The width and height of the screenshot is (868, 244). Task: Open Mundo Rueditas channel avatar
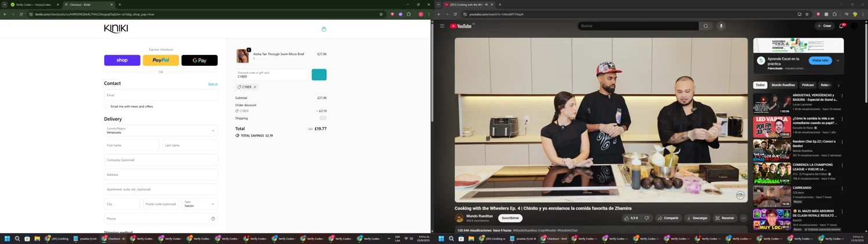pyautogui.click(x=459, y=218)
